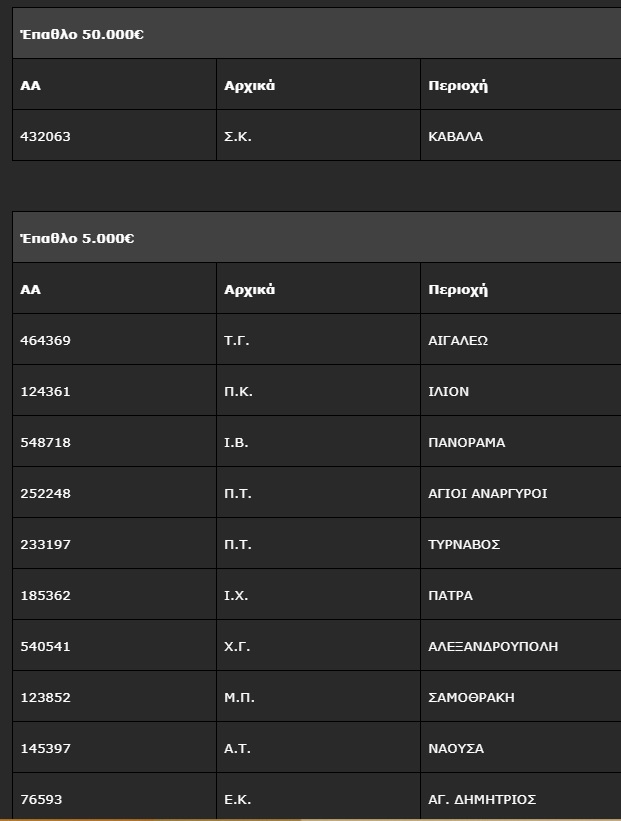Click ticket number 233197
Viewport: 621px width, 821px height.
click(x=46, y=545)
